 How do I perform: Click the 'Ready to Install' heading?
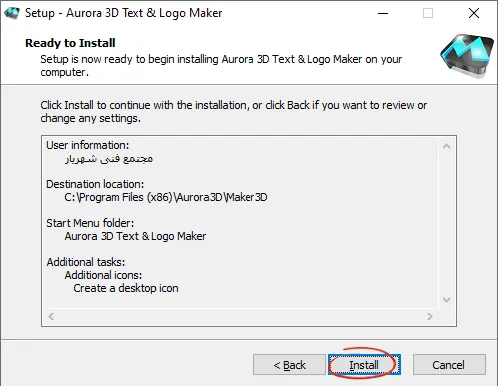[70, 43]
